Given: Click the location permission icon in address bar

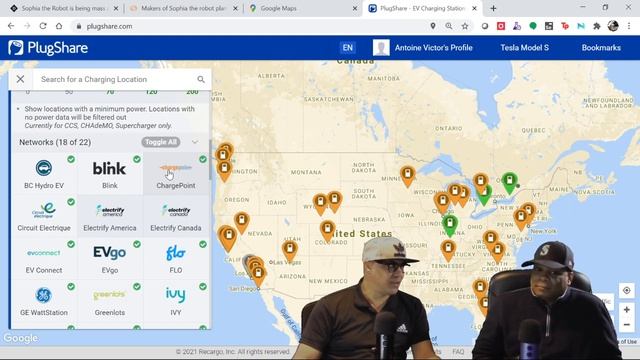Looking at the screenshot, I should [x=433, y=26].
